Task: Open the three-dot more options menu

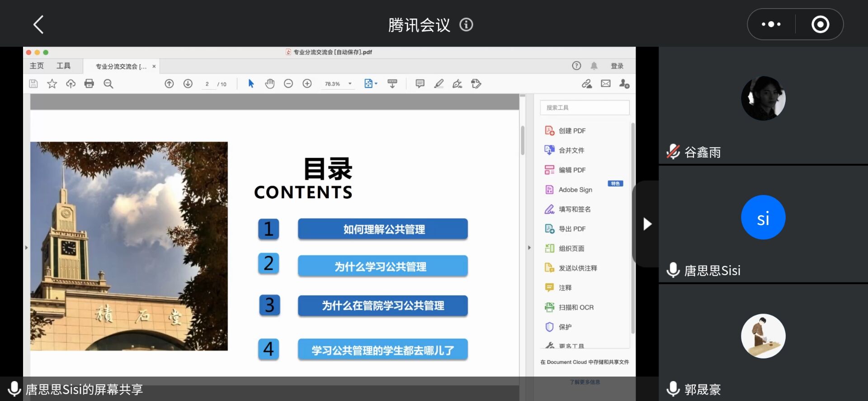Action: point(771,24)
